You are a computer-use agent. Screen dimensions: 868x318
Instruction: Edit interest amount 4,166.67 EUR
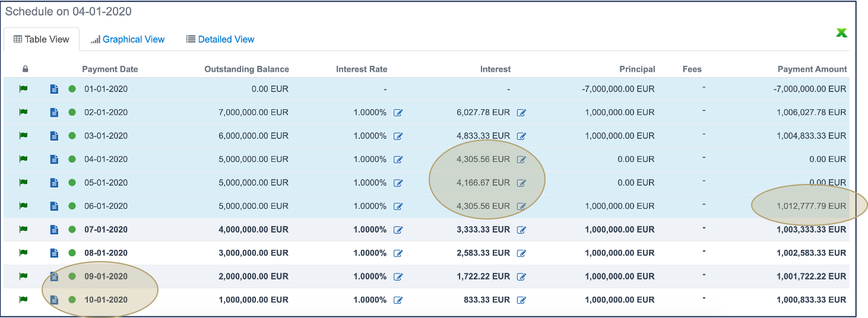click(521, 183)
